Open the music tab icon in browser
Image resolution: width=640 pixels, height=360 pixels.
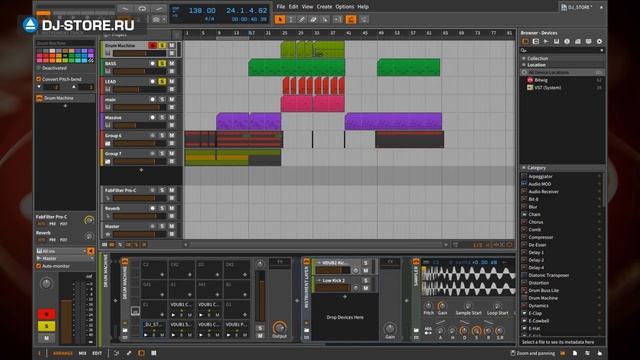[x=567, y=41]
